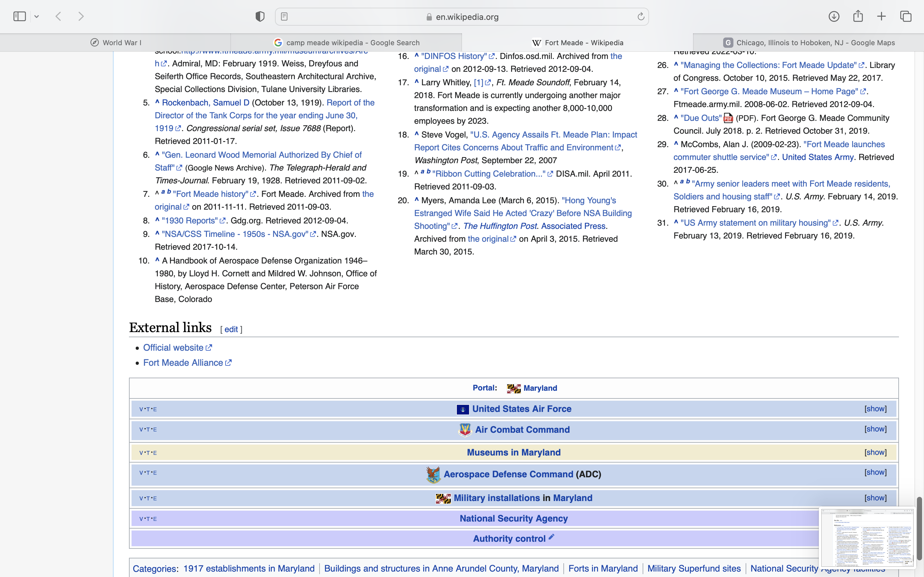The height and width of the screenshot is (577, 924).
Task: Go back with the back arrow
Action: point(58,16)
